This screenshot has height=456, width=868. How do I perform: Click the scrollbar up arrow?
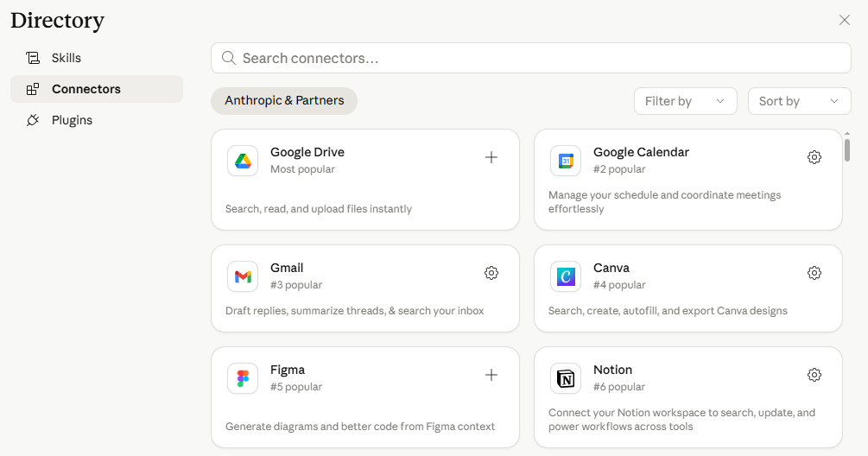pyautogui.click(x=847, y=133)
